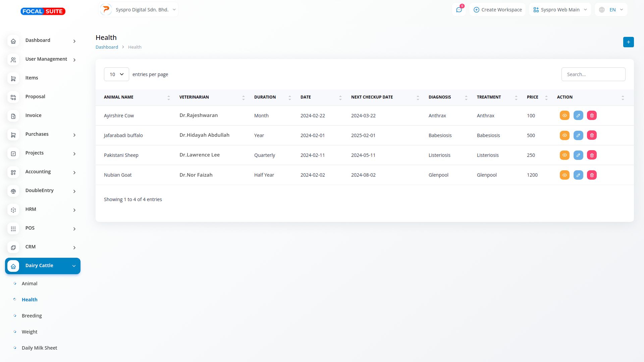The height and width of the screenshot is (362, 644).
Task: Click the Focal Suite logo
Action: click(x=43, y=11)
